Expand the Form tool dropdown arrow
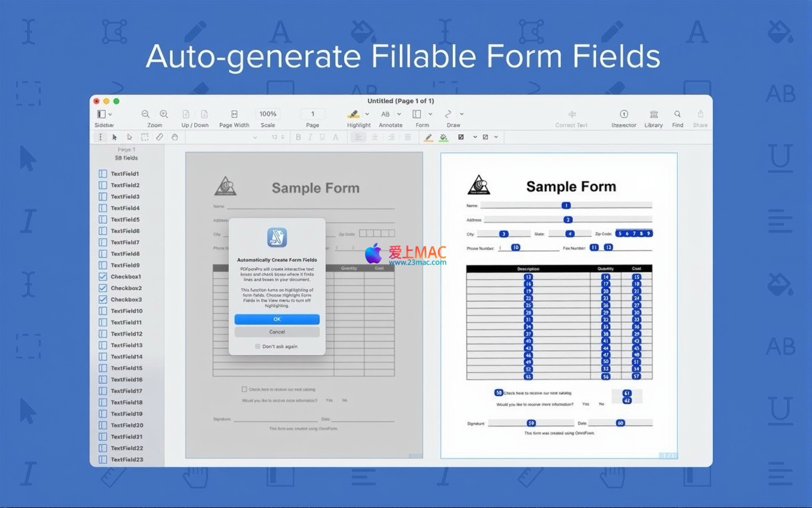Image resolution: width=812 pixels, height=508 pixels. (x=430, y=114)
